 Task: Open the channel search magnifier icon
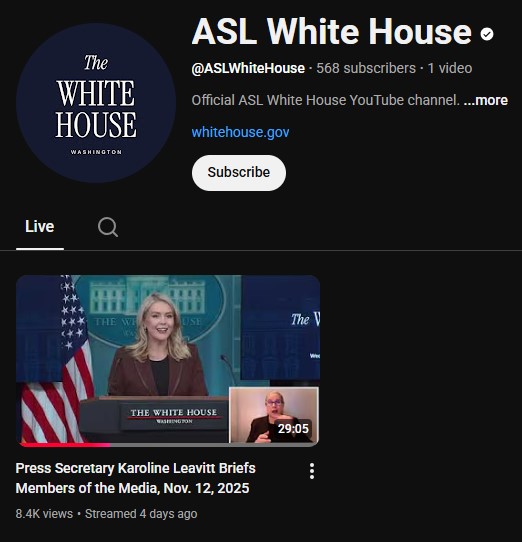tap(108, 227)
